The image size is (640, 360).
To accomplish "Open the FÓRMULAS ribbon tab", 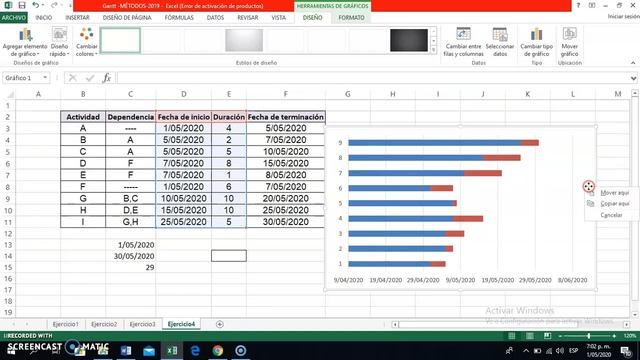I will (x=179, y=18).
